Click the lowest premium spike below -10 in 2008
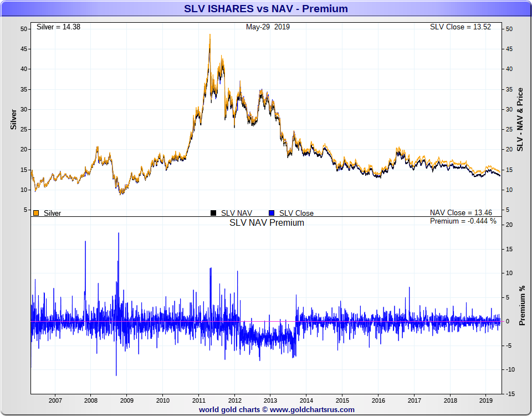532x416 pixels. point(116,375)
